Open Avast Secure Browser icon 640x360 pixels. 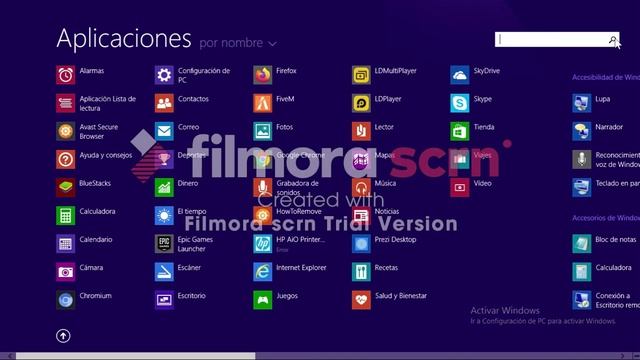(x=65, y=131)
